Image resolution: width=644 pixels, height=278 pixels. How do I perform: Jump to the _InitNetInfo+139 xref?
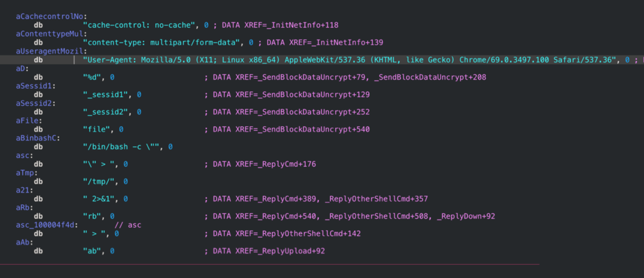[x=347, y=43]
